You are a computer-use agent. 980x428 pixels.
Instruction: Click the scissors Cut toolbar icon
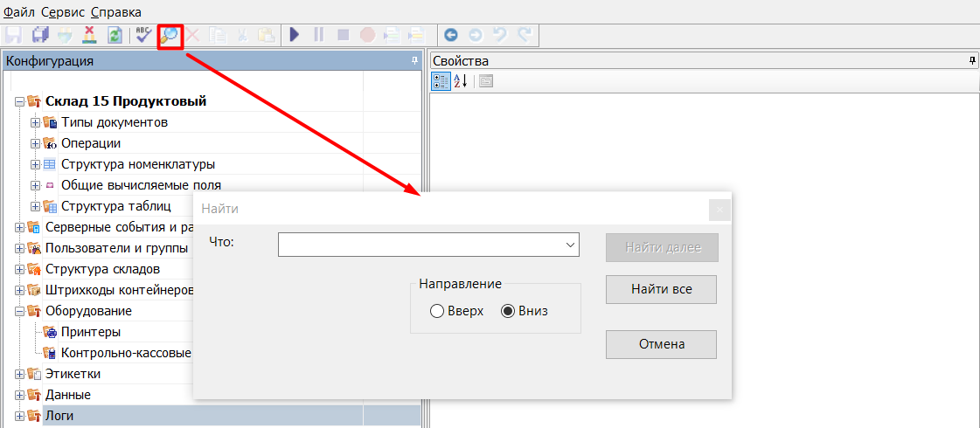coord(241,35)
